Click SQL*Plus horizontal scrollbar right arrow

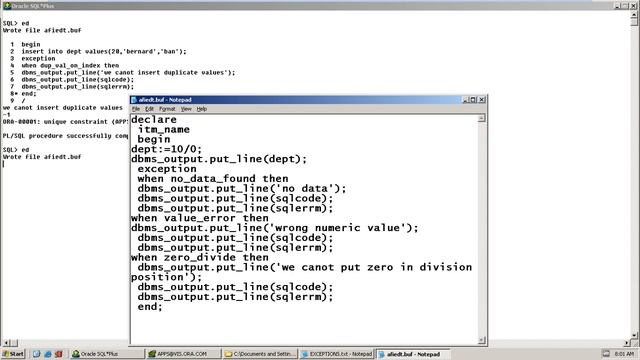click(627, 343)
